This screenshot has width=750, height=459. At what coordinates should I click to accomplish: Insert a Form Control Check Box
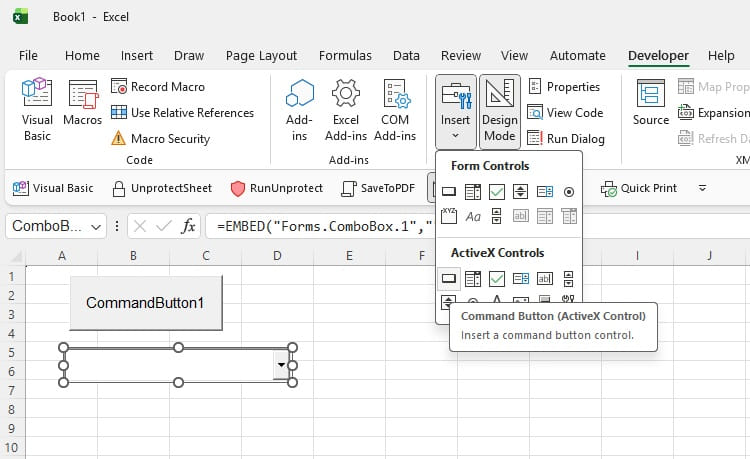(x=496, y=192)
